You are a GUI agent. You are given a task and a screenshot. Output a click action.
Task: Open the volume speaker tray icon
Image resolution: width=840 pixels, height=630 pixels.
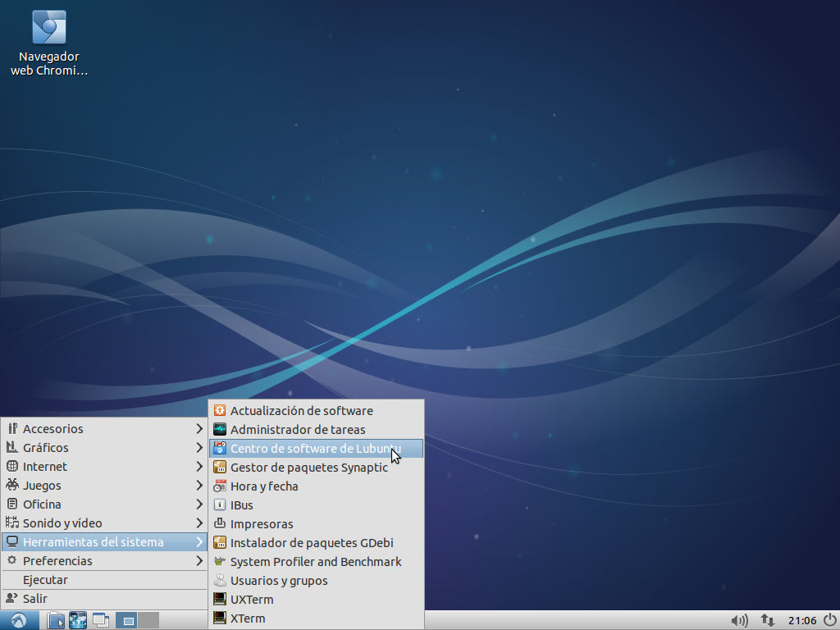click(739, 620)
